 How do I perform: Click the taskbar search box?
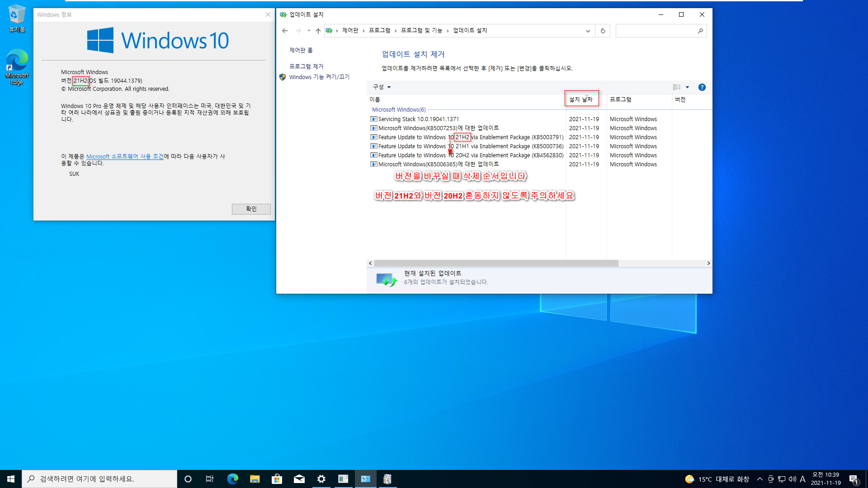pos(99,479)
